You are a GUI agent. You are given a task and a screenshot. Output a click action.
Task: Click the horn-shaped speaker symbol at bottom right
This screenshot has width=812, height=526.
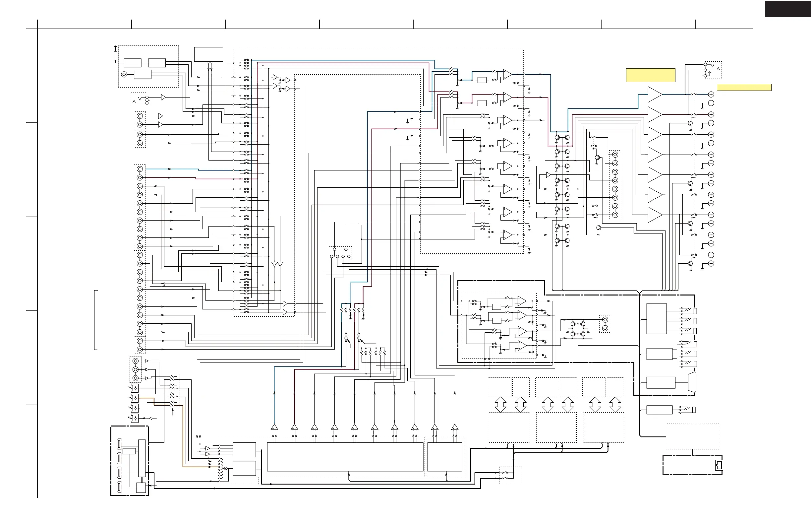click(x=692, y=382)
